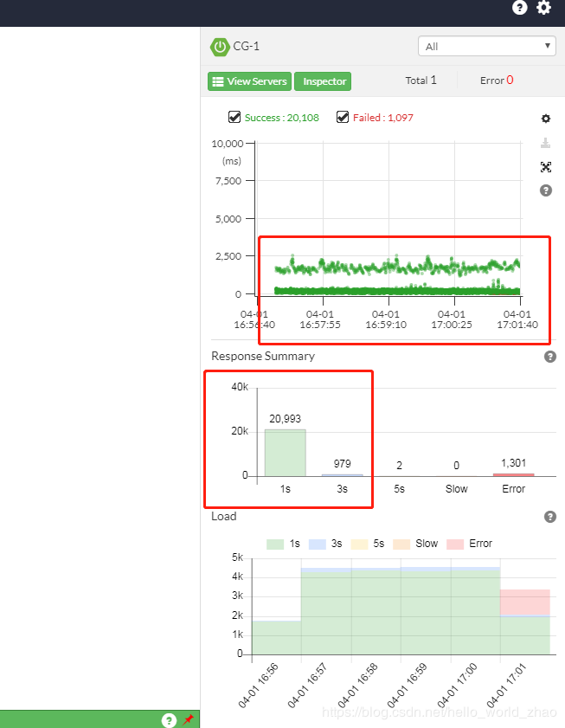Click the 04-01 17:00:25 time axis label

pyautogui.click(x=452, y=319)
